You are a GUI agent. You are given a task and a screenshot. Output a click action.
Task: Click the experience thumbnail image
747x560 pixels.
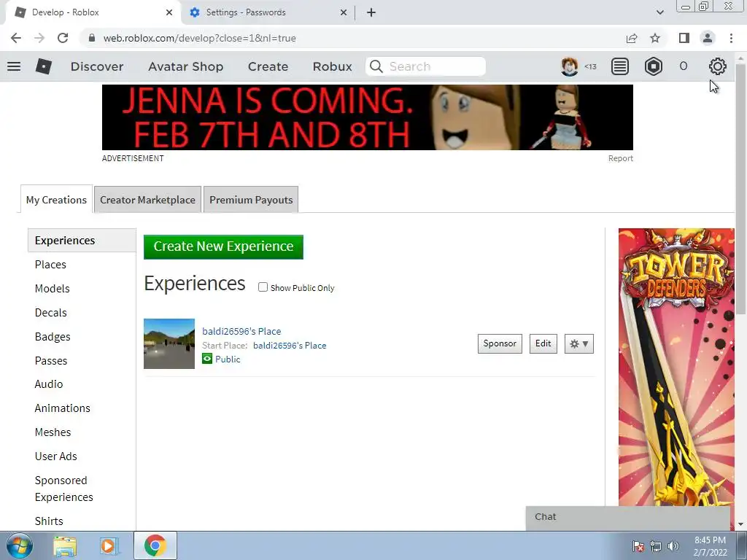pyautogui.click(x=169, y=343)
